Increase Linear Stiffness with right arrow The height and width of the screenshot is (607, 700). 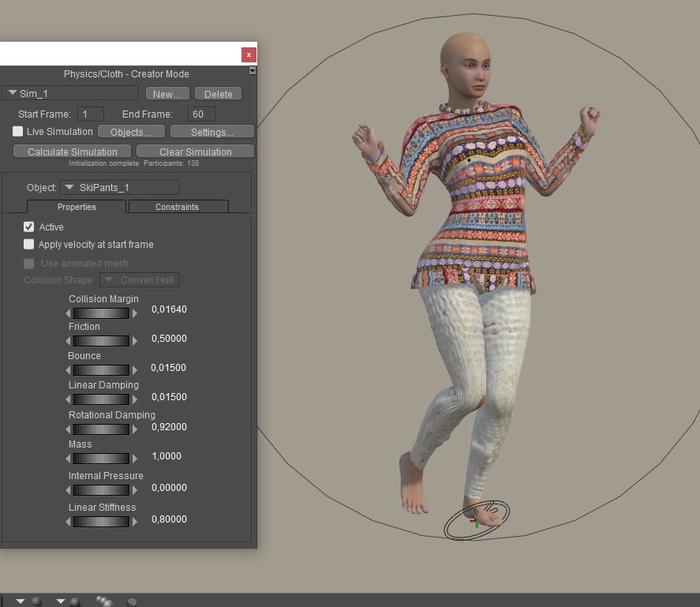point(135,522)
